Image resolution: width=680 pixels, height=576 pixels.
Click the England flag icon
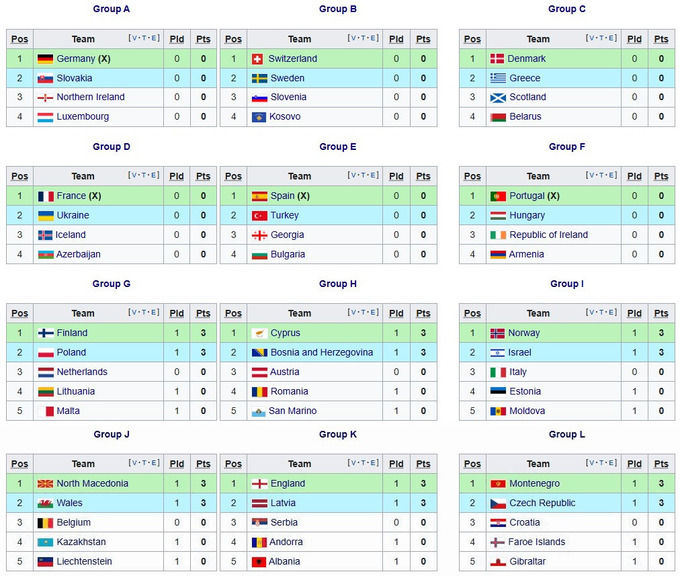coord(259,484)
